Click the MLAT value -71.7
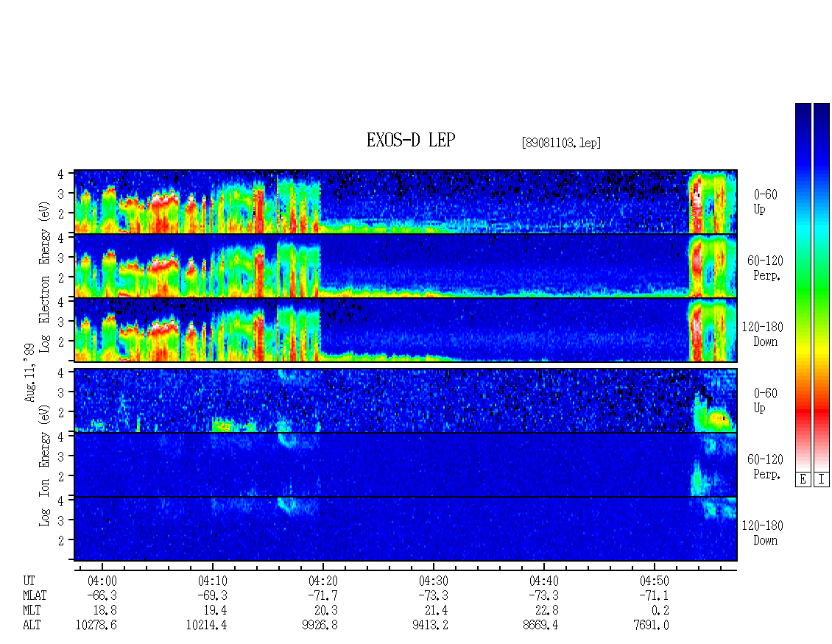 point(323,595)
